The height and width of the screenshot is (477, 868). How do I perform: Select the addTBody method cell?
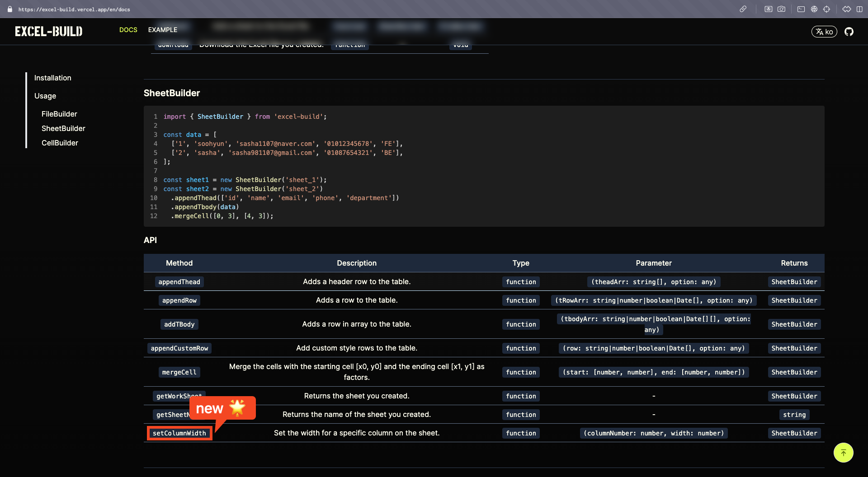click(x=179, y=324)
